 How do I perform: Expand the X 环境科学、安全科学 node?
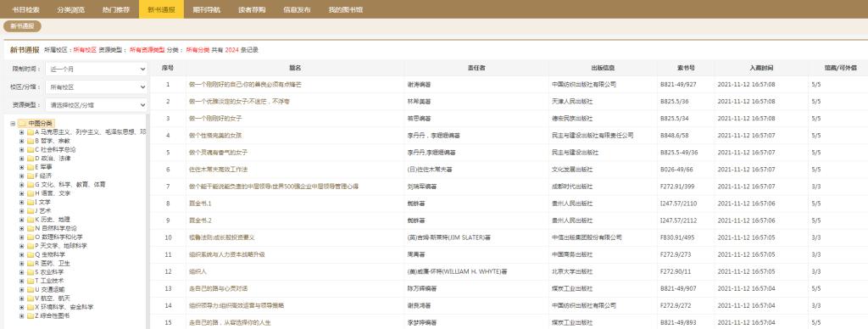coord(21,307)
